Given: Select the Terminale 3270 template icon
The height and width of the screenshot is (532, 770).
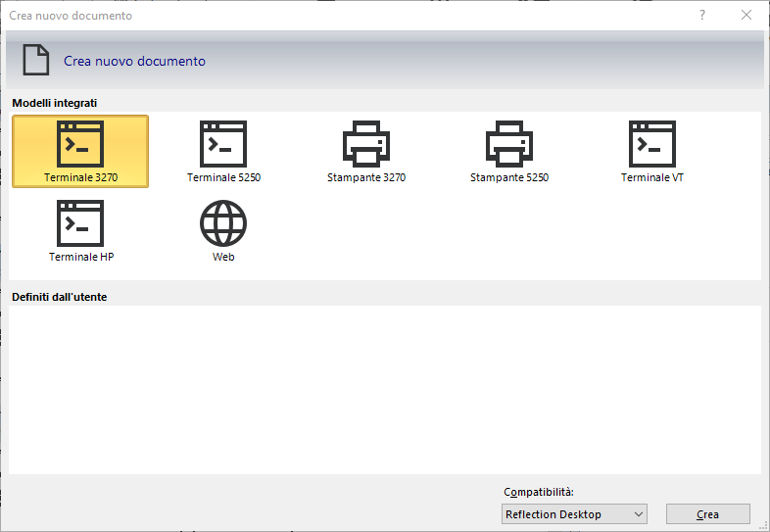Looking at the screenshot, I should (80, 144).
